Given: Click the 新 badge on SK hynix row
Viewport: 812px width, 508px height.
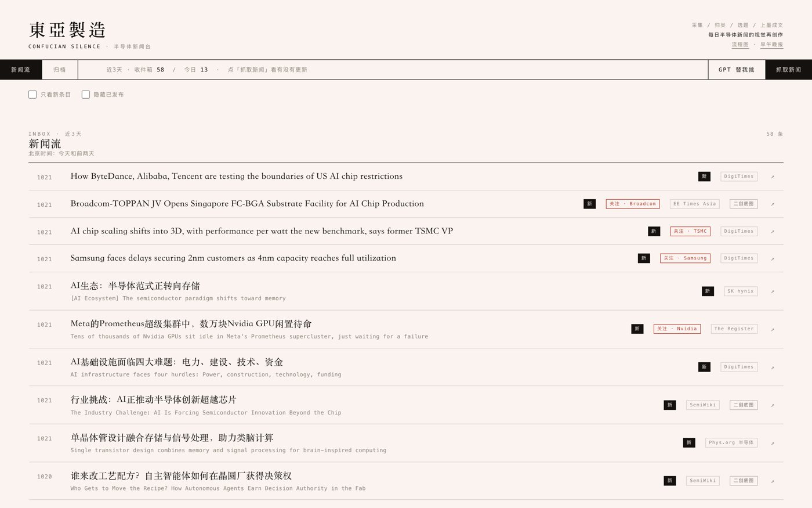Looking at the screenshot, I should pos(708,291).
